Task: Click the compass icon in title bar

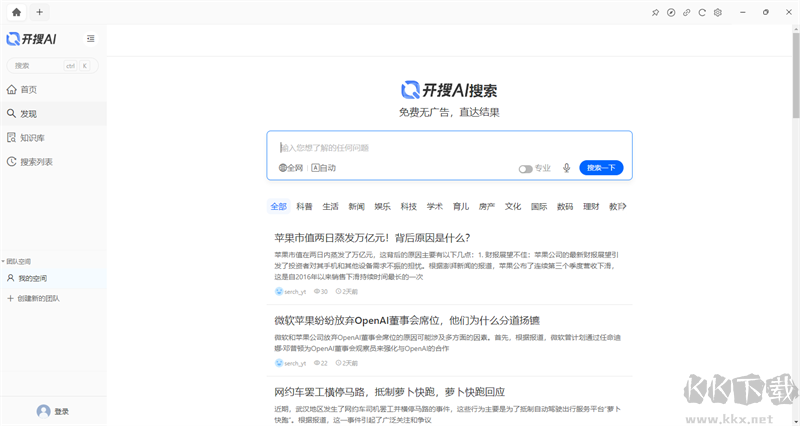Action: 672,12
